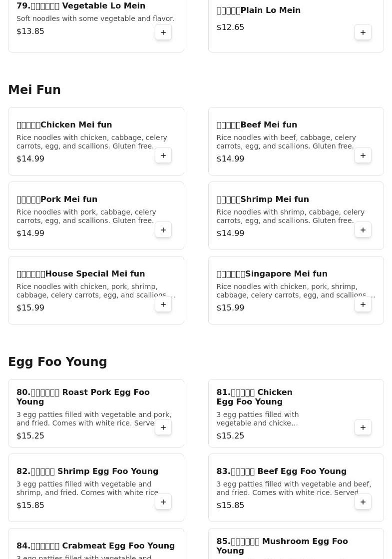Add Roast Pork Egg Foo Young
The image size is (392, 559).
163,427
